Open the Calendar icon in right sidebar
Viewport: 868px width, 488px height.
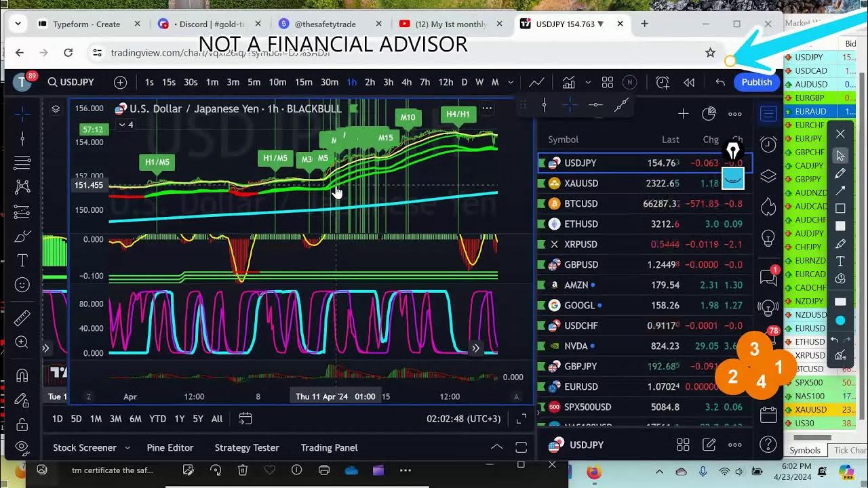pos(768,413)
